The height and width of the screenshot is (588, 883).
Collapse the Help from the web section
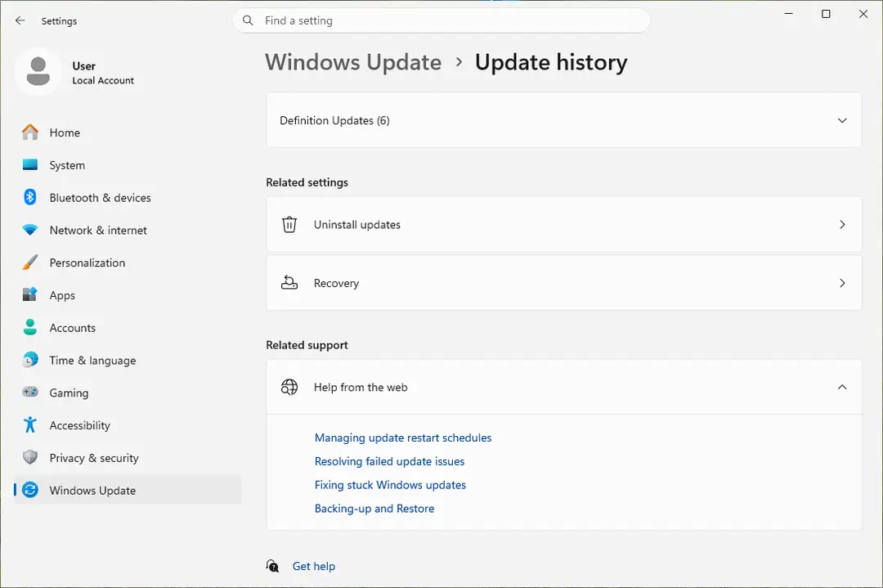(842, 387)
